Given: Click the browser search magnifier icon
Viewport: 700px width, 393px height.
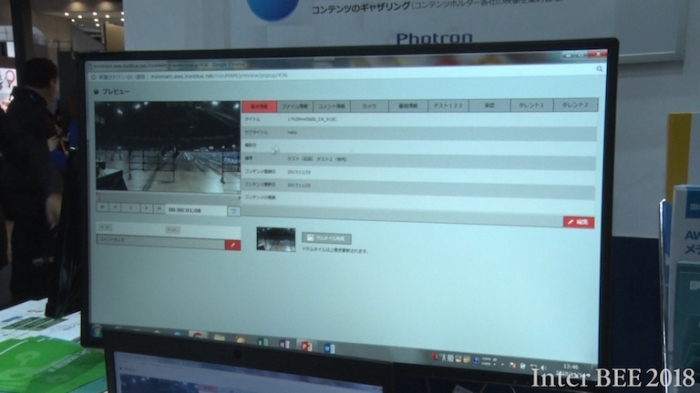Looking at the screenshot, I should (x=599, y=69).
